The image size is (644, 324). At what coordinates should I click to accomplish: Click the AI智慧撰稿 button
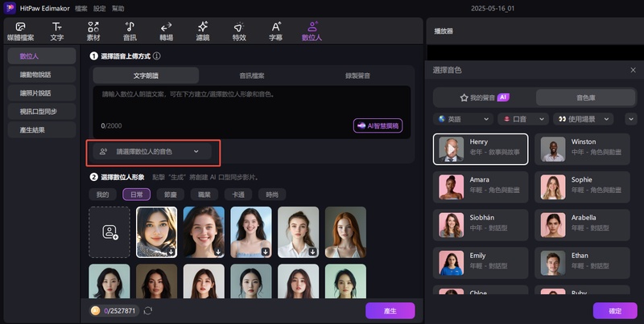click(378, 125)
